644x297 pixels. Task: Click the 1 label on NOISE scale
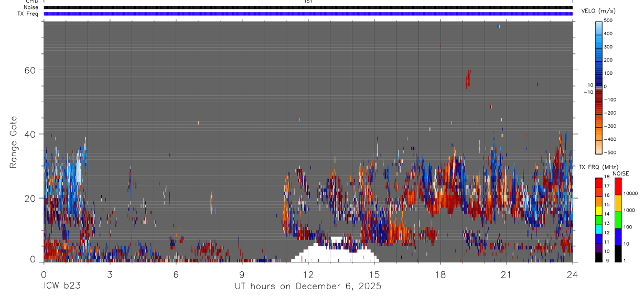[x=624, y=260]
